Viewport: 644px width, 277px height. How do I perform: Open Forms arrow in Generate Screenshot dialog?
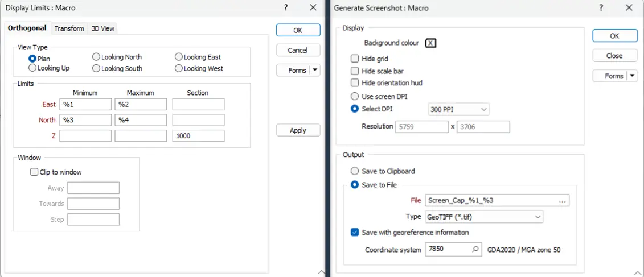631,76
